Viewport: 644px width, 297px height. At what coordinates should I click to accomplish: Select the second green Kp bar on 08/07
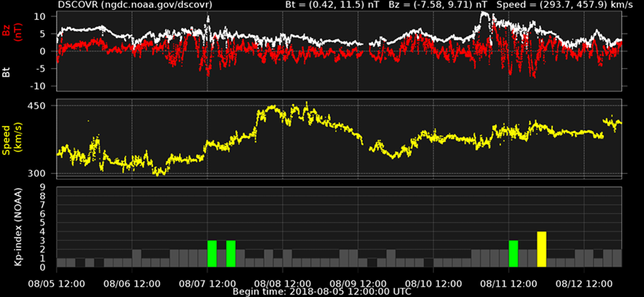[230, 253]
